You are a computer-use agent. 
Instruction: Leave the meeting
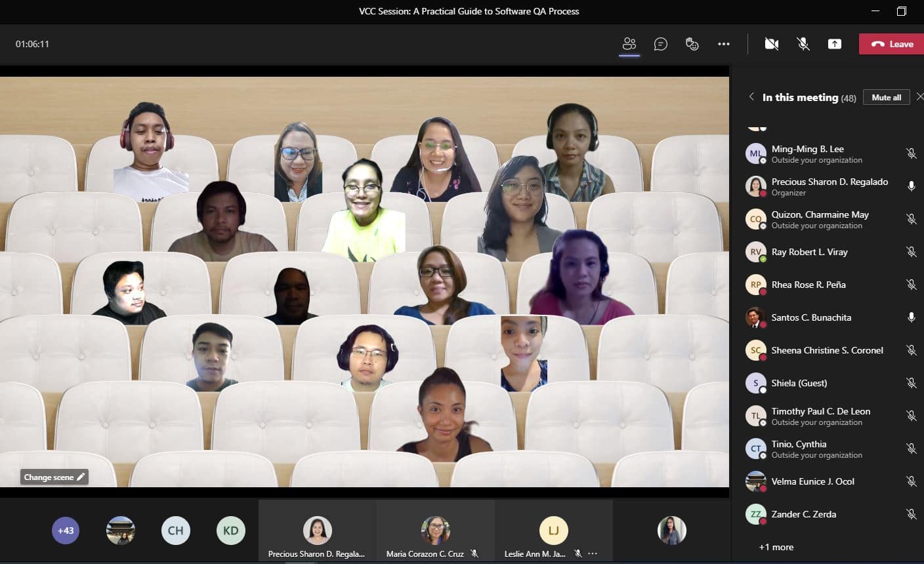coord(891,44)
